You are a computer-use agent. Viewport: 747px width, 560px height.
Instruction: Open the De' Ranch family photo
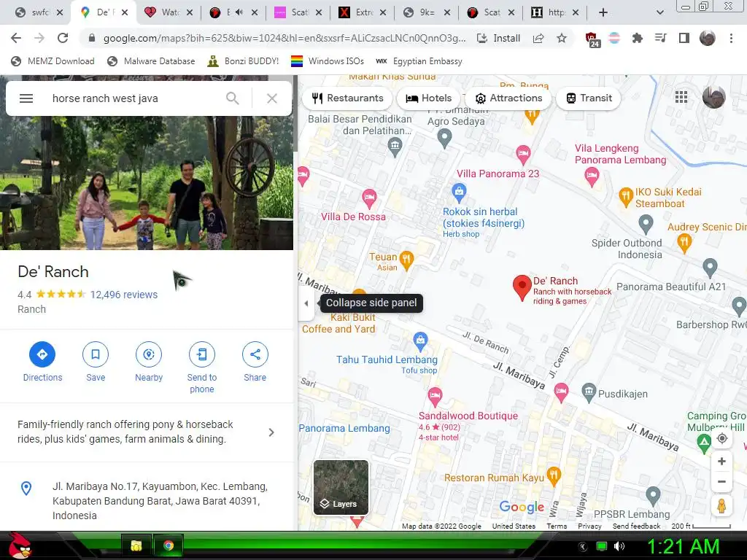click(x=147, y=183)
